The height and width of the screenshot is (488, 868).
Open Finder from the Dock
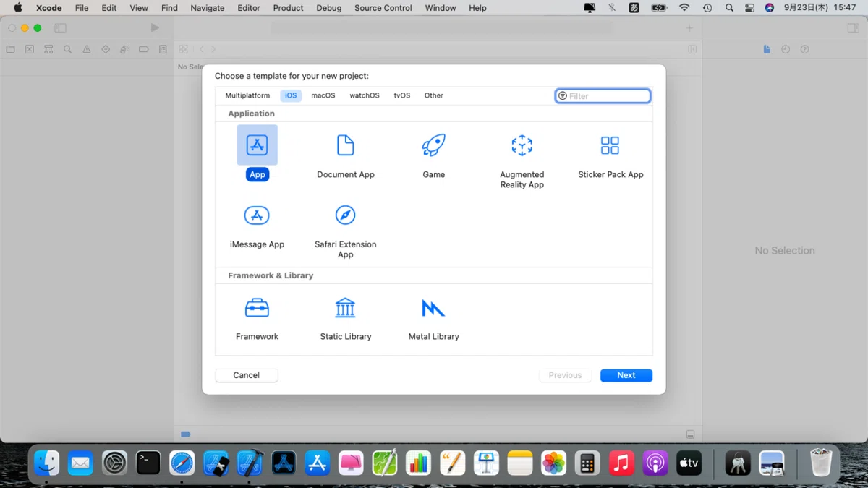click(47, 463)
